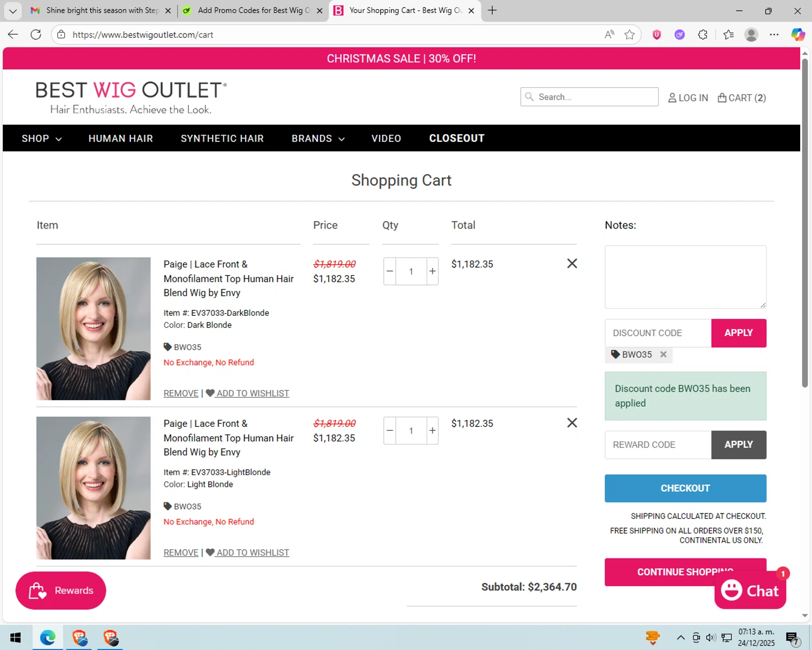Click the Best Wig Outlet logo
812x650 pixels.
(131, 97)
